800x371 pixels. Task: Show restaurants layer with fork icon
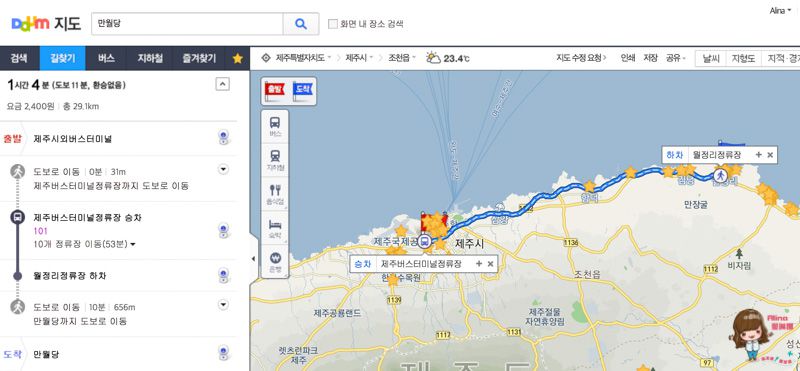point(274,194)
